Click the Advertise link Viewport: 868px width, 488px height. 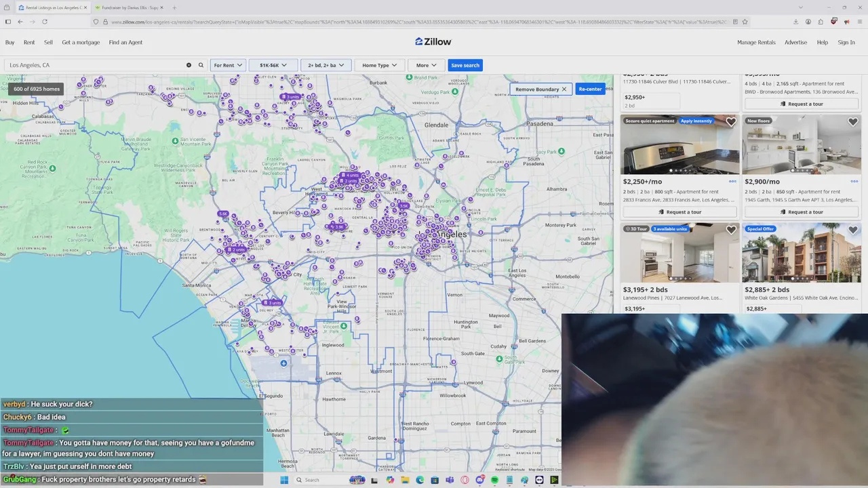(x=796, y=42)
